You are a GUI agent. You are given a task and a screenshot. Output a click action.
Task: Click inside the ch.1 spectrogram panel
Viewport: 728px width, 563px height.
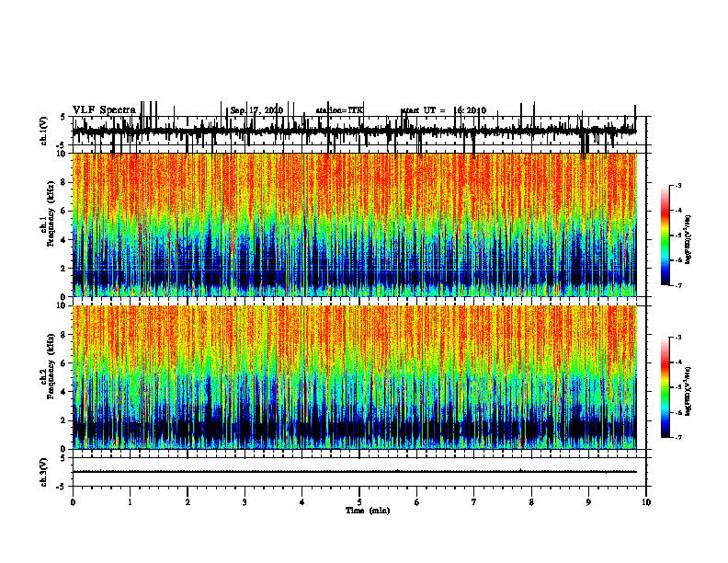coord(354,224)
